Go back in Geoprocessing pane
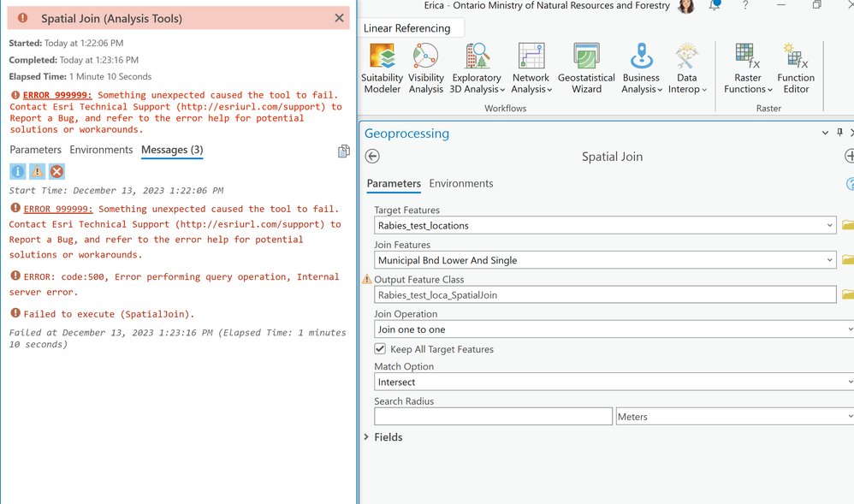The width and height of the screenshot is (854, 504). [372, 157]
